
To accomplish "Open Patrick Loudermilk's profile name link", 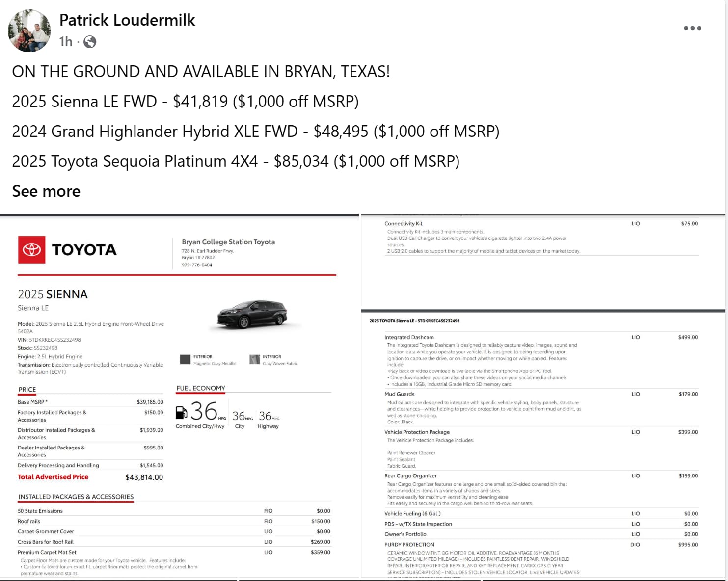I will 127,20.
